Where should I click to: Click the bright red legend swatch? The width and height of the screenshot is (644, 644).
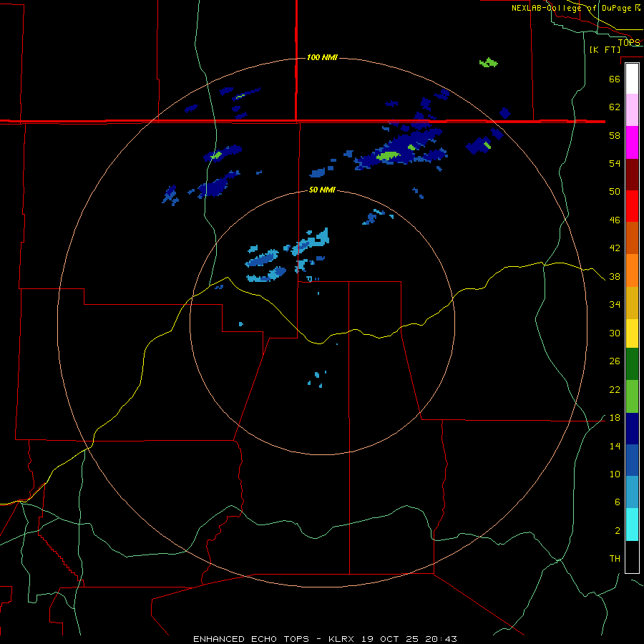(x=632, y=206)
